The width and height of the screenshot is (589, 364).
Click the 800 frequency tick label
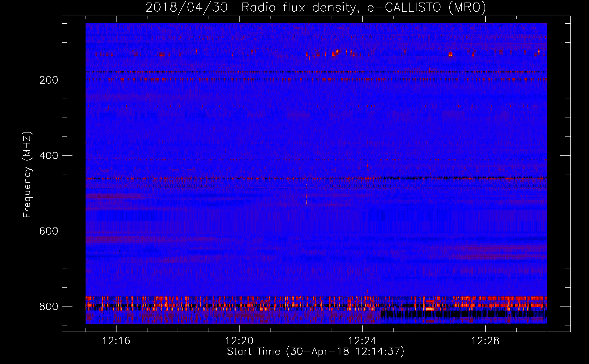tap(48, 306)
